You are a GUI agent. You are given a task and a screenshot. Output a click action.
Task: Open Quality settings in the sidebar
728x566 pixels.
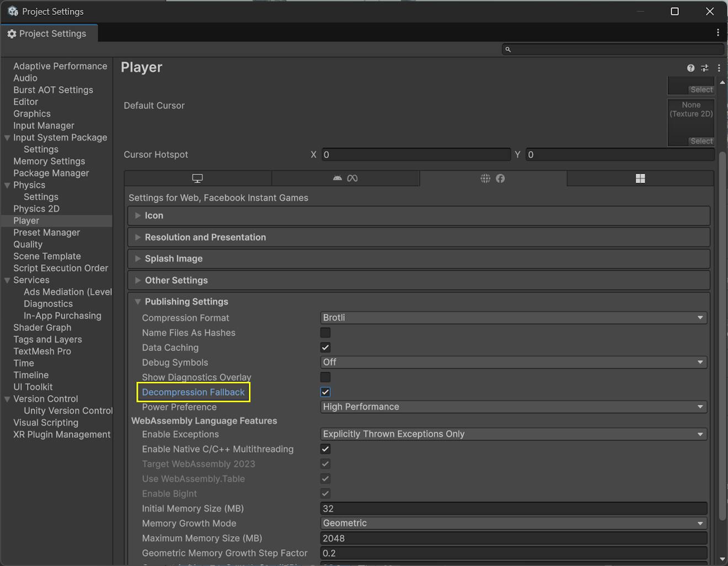tap(28, 244)
